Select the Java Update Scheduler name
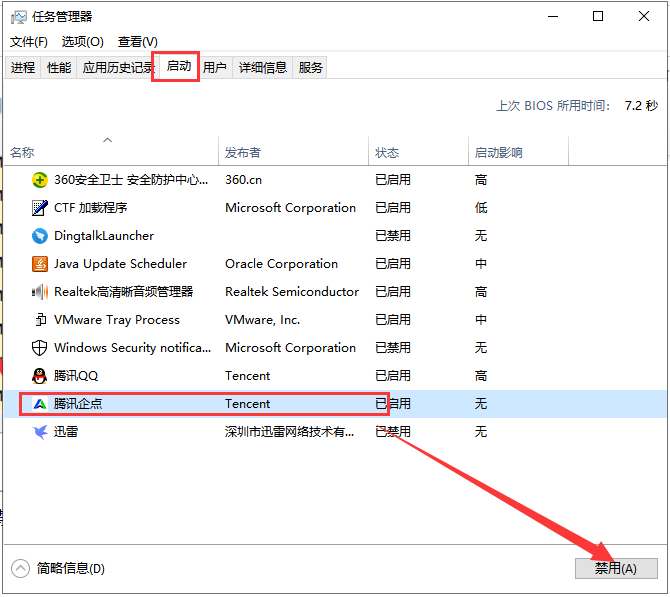This screenshot has width=670, height=597. click(x=120, y=264)
